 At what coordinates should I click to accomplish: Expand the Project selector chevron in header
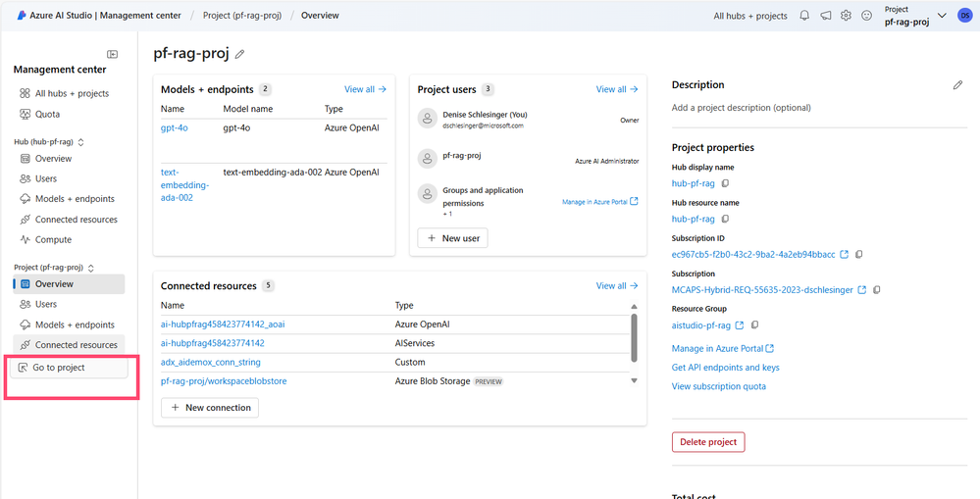pyautogui.click(x=943, y=16)
